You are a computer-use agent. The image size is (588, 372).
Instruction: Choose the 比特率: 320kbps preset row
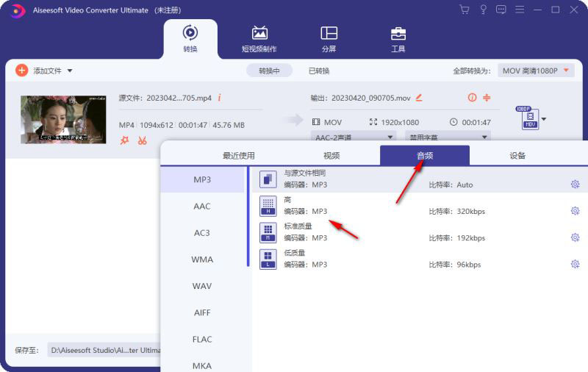pos(420,206)
